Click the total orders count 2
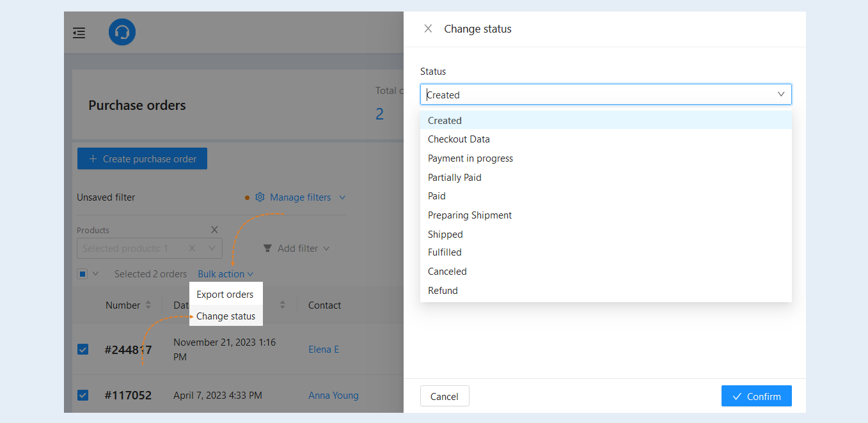 [x=379, y=114]
